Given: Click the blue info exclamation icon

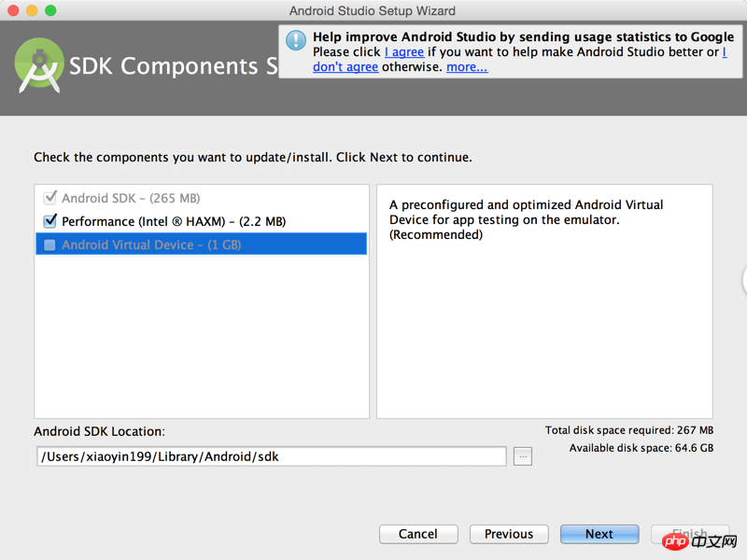Looking at the screenshot, I should point(296,40).
